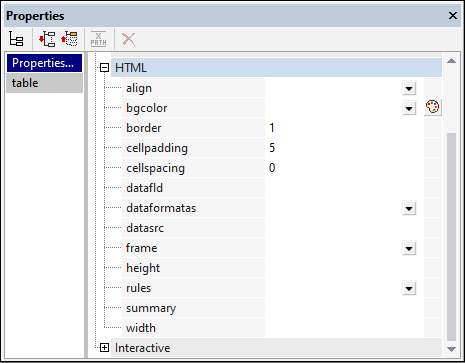Open the dataformatas dropdown arrow
Screen dimensions: 465x363
pos(409,209)
